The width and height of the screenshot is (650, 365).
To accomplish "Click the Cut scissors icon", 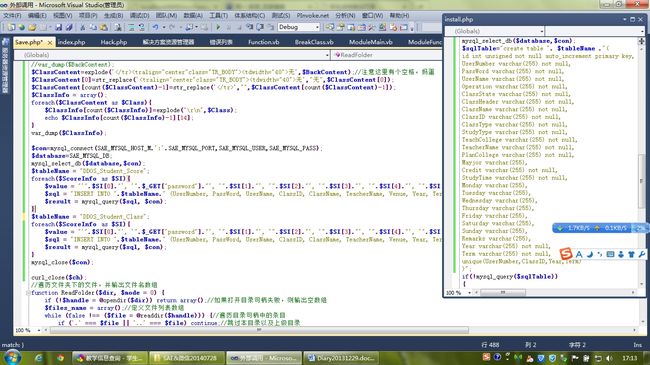I will (x=82, y=27).
